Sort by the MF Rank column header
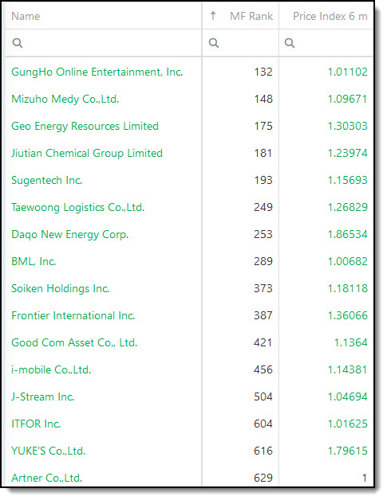Image resolution: width=386 pixels, height=500 pixels. [251, 16]
